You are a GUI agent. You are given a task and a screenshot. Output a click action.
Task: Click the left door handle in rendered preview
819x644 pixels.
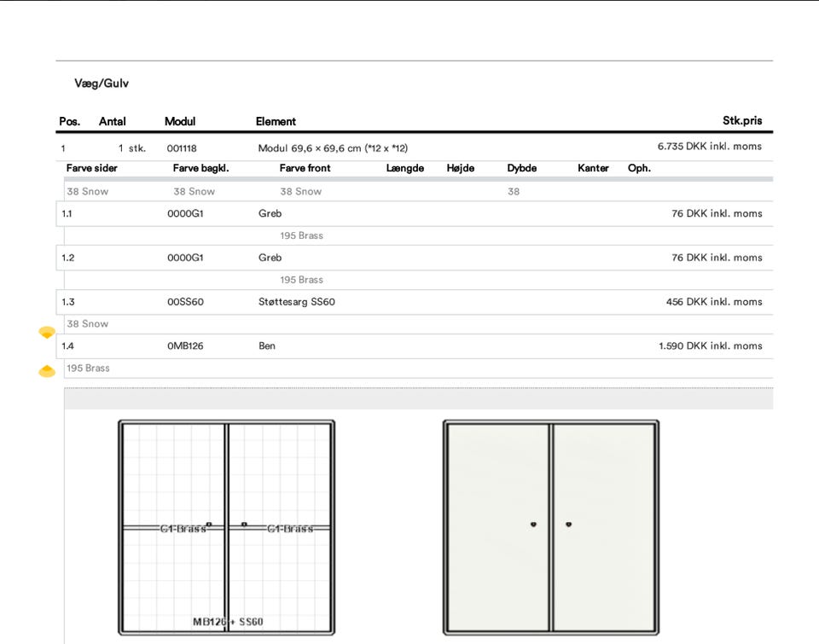533,525
